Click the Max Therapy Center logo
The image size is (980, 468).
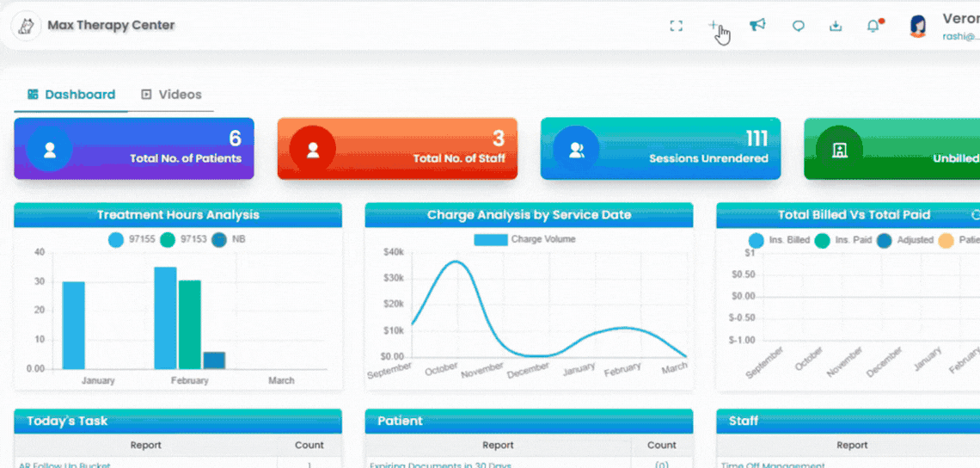[27, 27]
